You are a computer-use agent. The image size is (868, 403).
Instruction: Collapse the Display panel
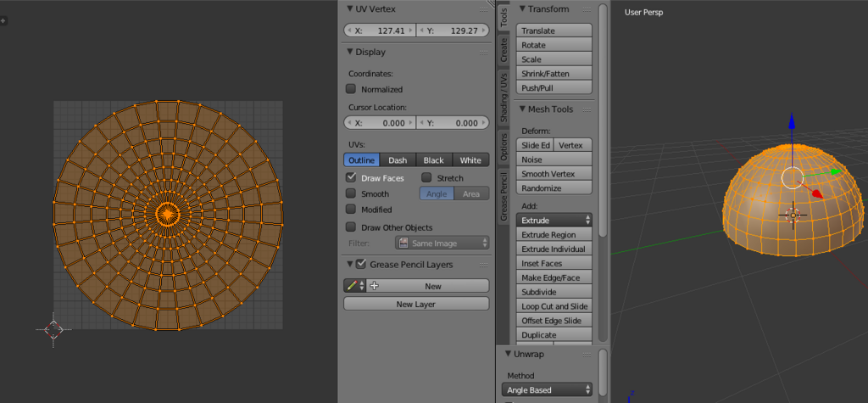point(350,52)
